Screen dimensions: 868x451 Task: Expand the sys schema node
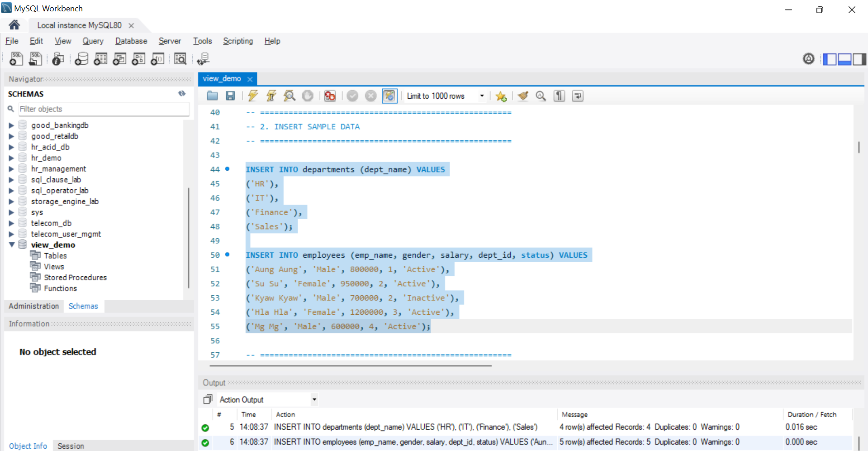pos(11,212)
